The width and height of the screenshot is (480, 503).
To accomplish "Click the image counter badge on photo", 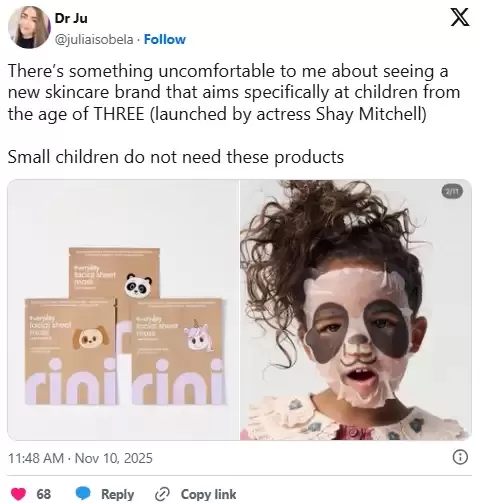I will [x=452, y=191].
